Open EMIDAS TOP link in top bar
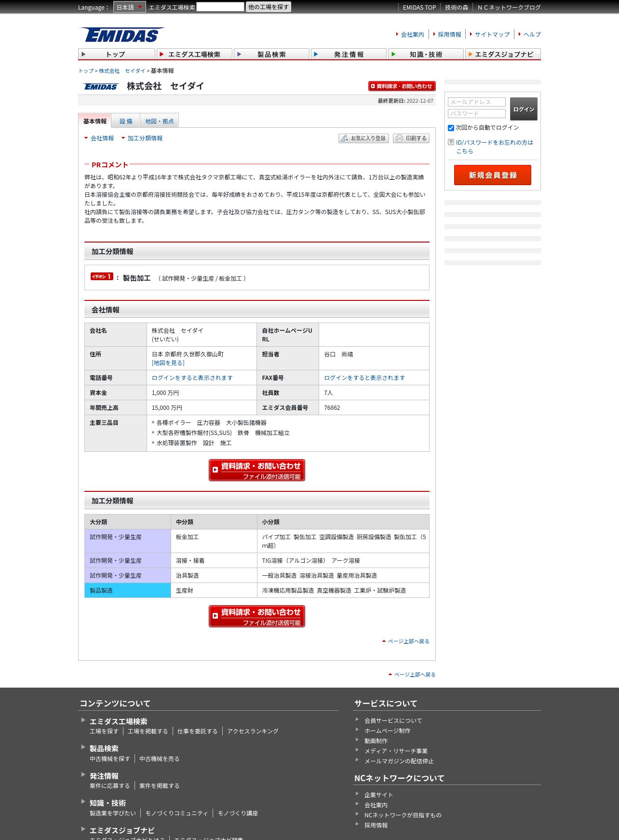Image resolution: width=619 pixels, height=840 pixels. click(419, 7)
